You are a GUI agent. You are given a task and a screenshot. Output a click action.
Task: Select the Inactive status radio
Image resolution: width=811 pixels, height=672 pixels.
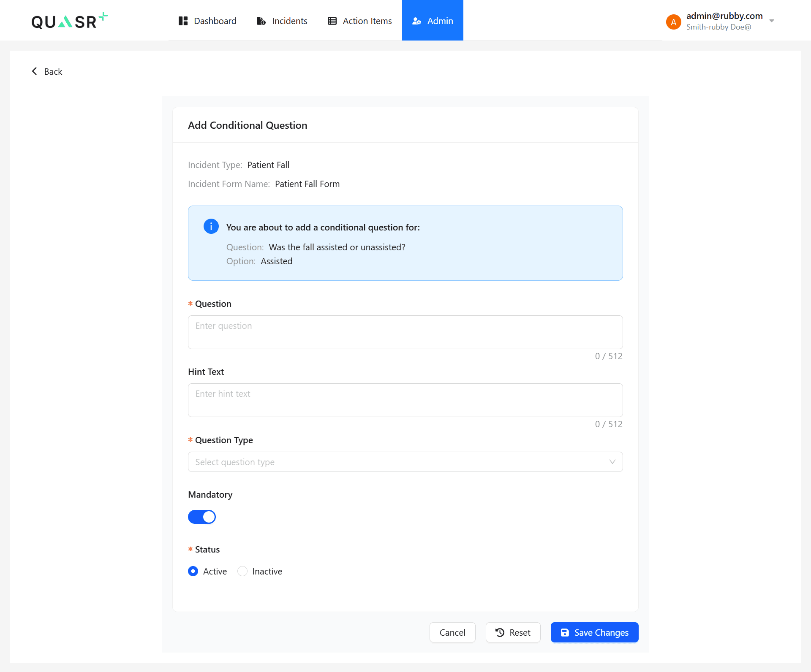click(x=242, y=571)
